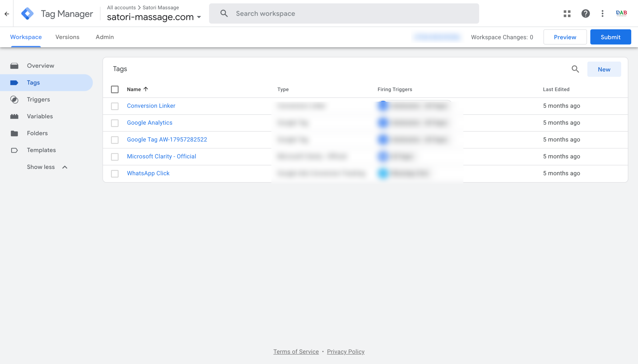This screenshot has width=638, height=364.
Task: Sort tags by the Name column arrow
Action: tap(146, 89)
